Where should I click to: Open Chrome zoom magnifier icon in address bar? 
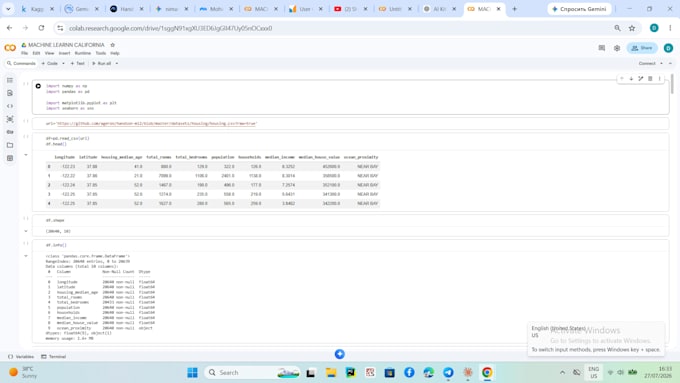[x=617, y=28]
